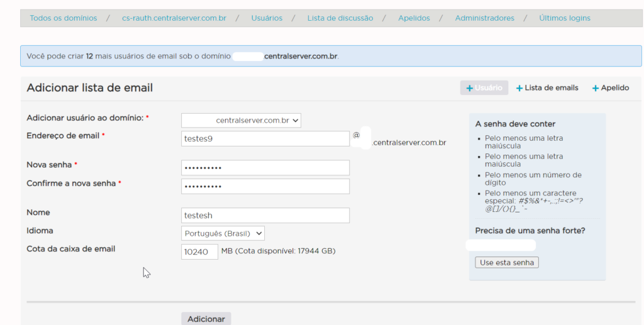This screenshot has width=644, height=325.
Task: Open the domain selection dropdown
Action: point(241,120)
